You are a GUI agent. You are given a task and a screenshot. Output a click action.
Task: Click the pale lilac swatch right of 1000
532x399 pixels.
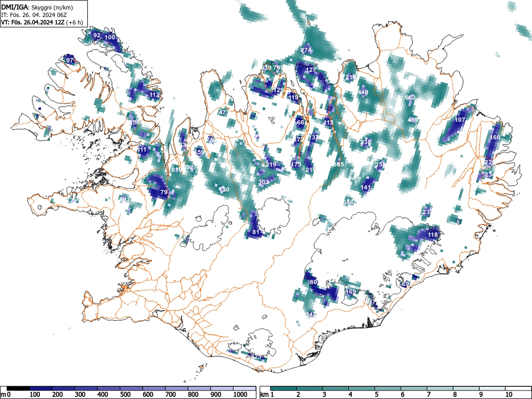pyautogui.click(x=245, y=388)
